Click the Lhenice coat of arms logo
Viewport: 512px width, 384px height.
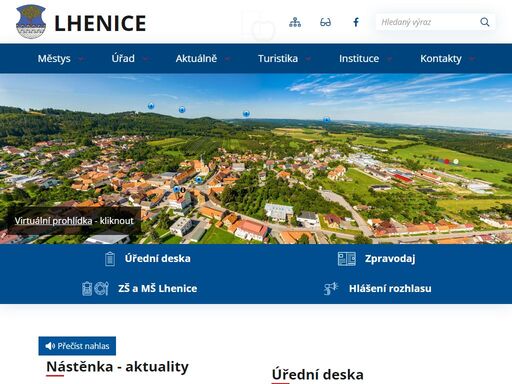click(31, 22)
